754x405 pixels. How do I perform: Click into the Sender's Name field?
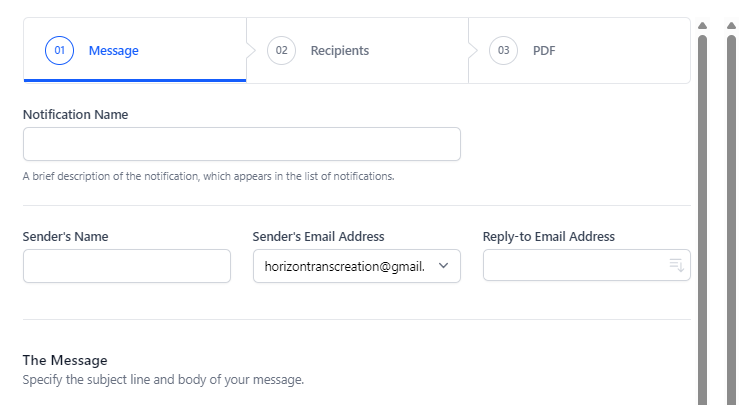click(127, 266)
